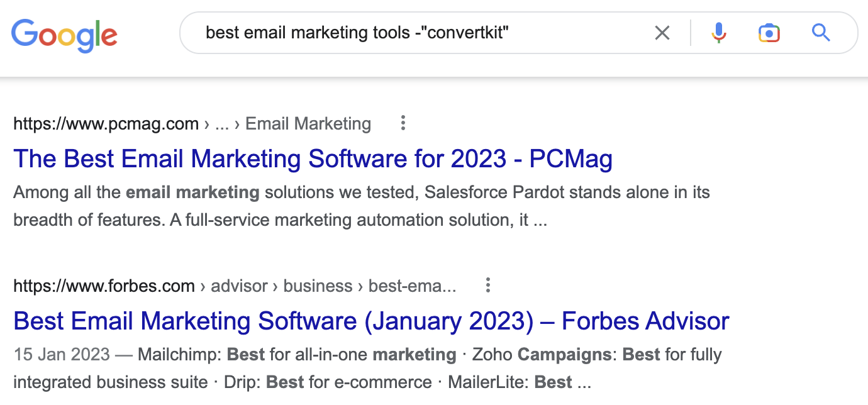The height and width of the screenshot is (405, 868).
Task: Open the Forbes Advisor Best Email Marketing Software link
Action: 371,321
